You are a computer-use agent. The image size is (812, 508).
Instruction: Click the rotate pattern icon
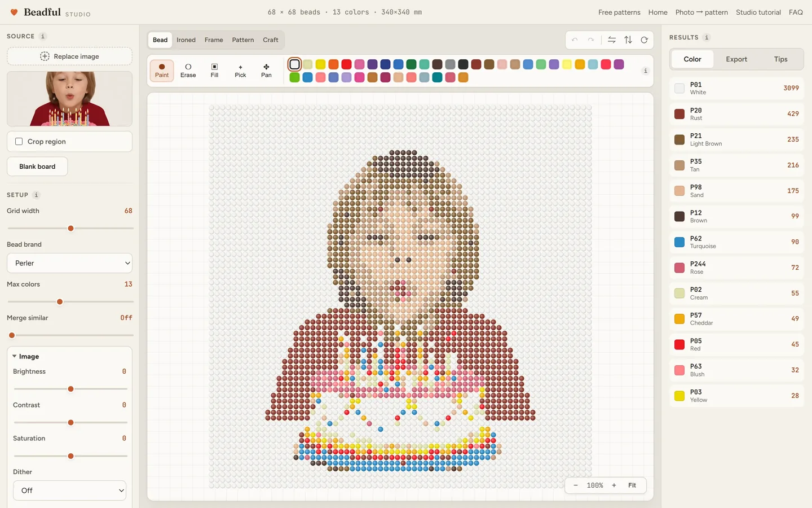pos(644,40)
